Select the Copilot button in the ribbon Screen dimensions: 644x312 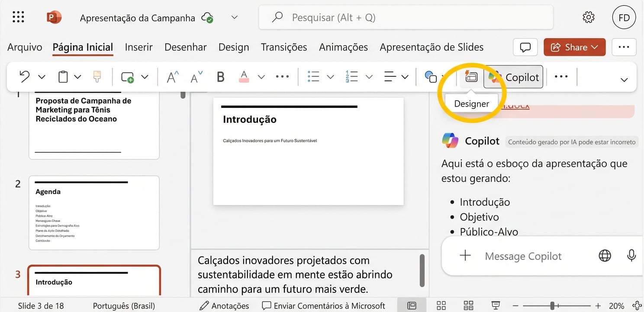pos(513,77)
